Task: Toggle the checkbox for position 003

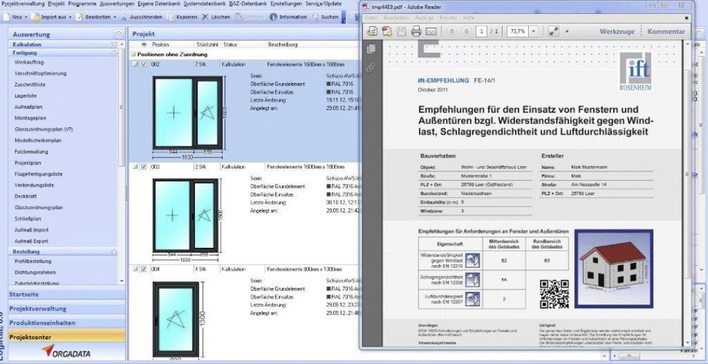Action: click(x=144, y=167)
